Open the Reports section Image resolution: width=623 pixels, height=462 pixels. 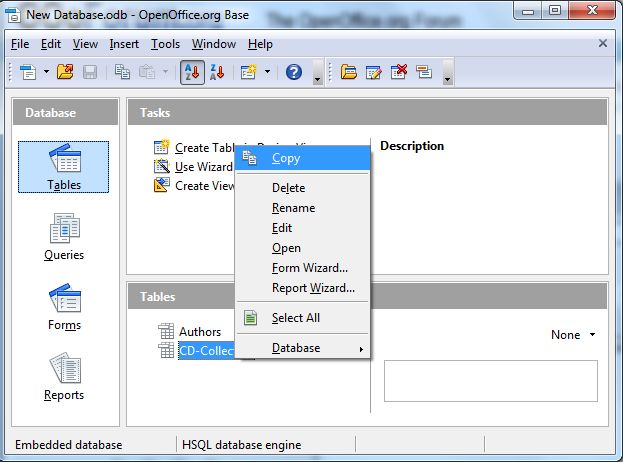[x=64, y=377]
